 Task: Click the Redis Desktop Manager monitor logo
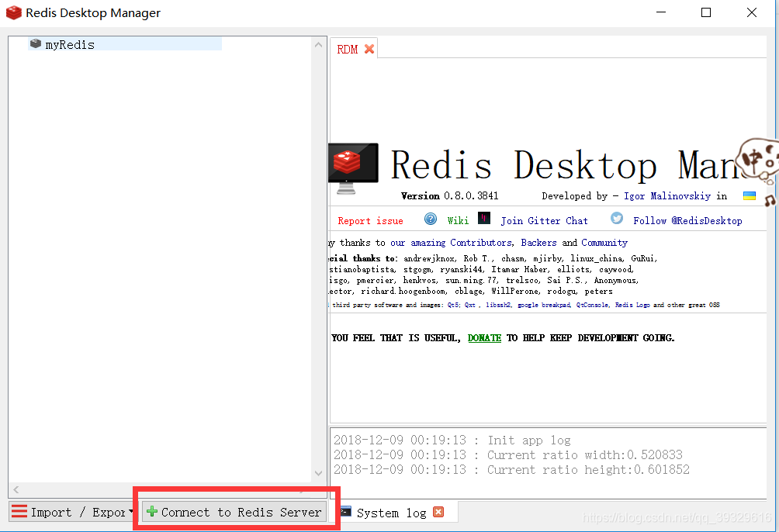click(353, 168)
